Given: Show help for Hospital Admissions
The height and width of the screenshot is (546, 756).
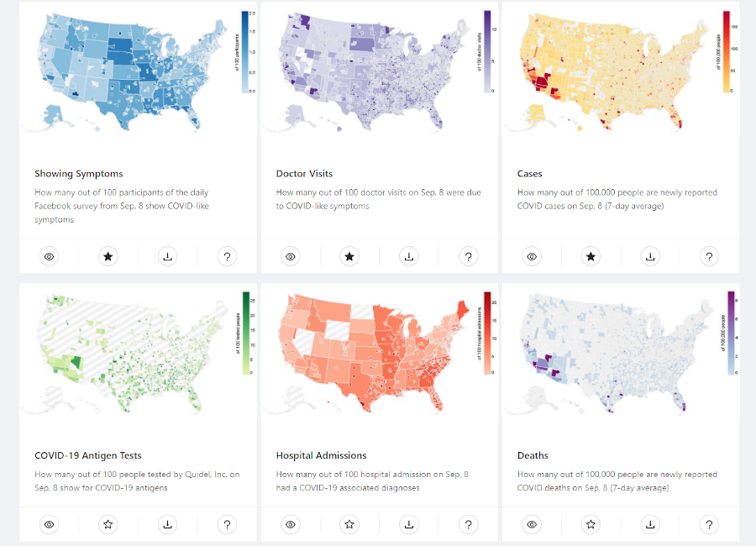Looking at the screenshot, I should (x=469, y=524).
